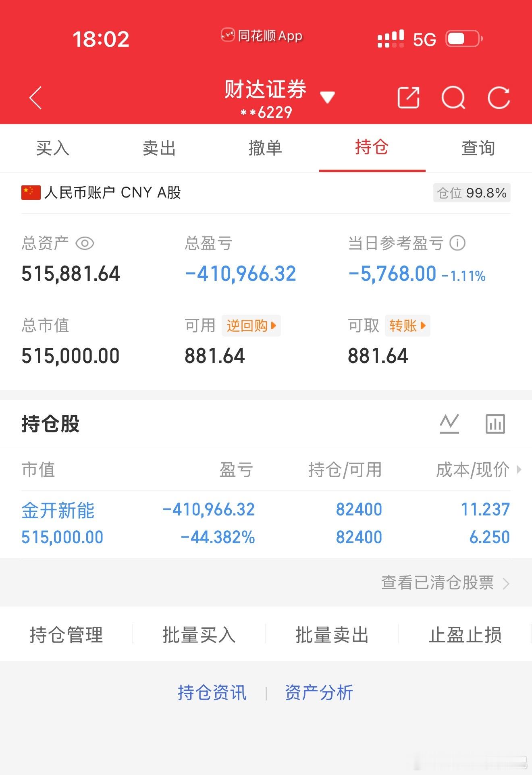The height and width of the screenshot is (775, 532).
Task: Tap total assets value 515,881.64
Action: 71,274
